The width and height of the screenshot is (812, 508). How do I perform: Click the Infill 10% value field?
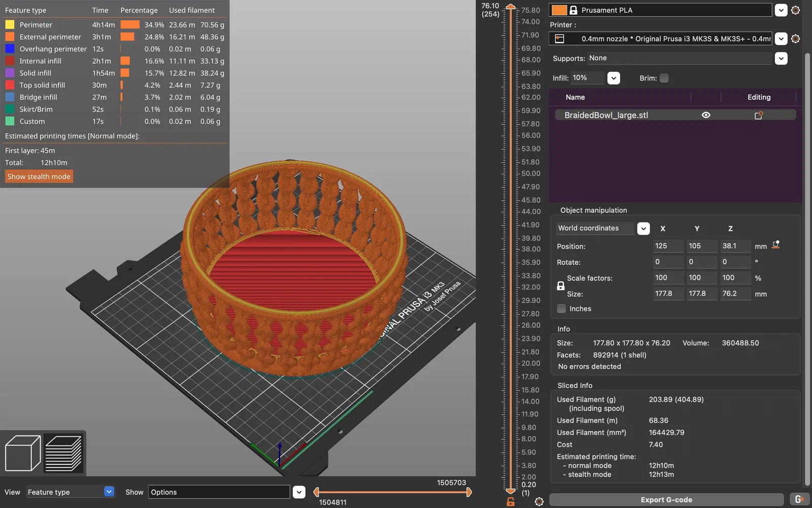tap(588, 78)
